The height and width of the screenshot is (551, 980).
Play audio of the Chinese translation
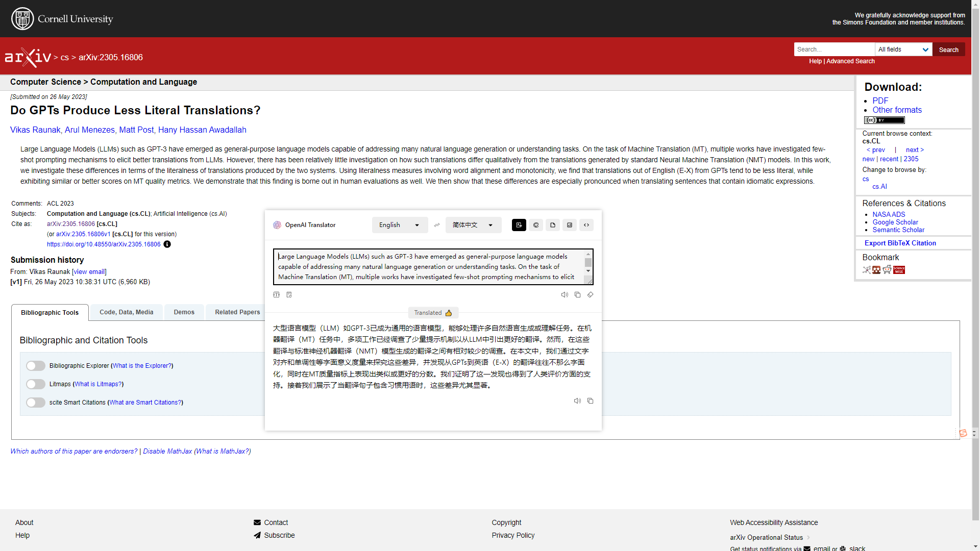(577, 401)
